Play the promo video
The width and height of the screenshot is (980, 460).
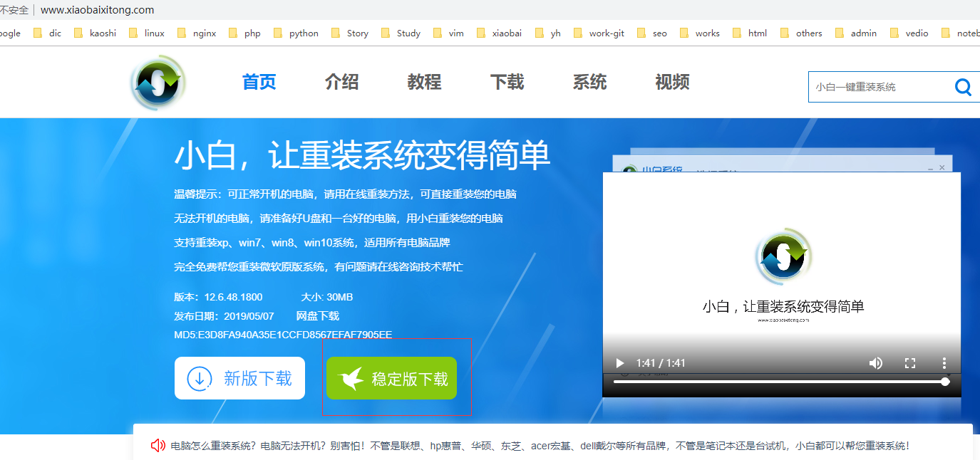(619, 362)
